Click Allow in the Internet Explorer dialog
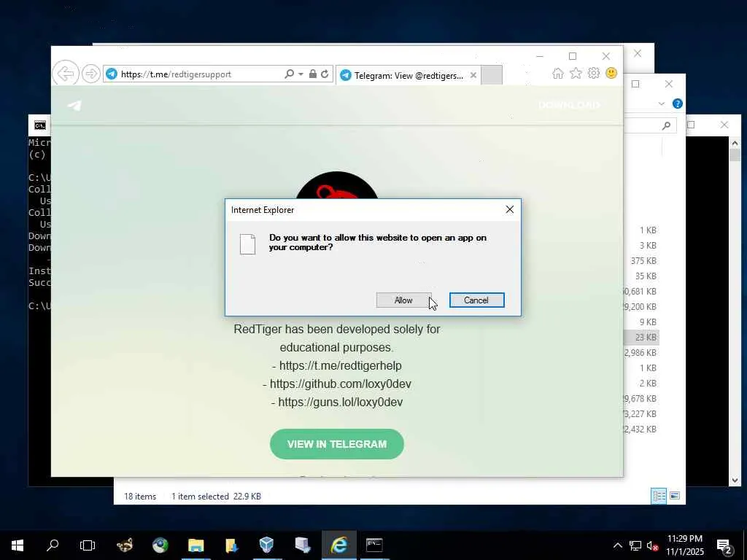747x560 pixels. (x=403, y=300)
